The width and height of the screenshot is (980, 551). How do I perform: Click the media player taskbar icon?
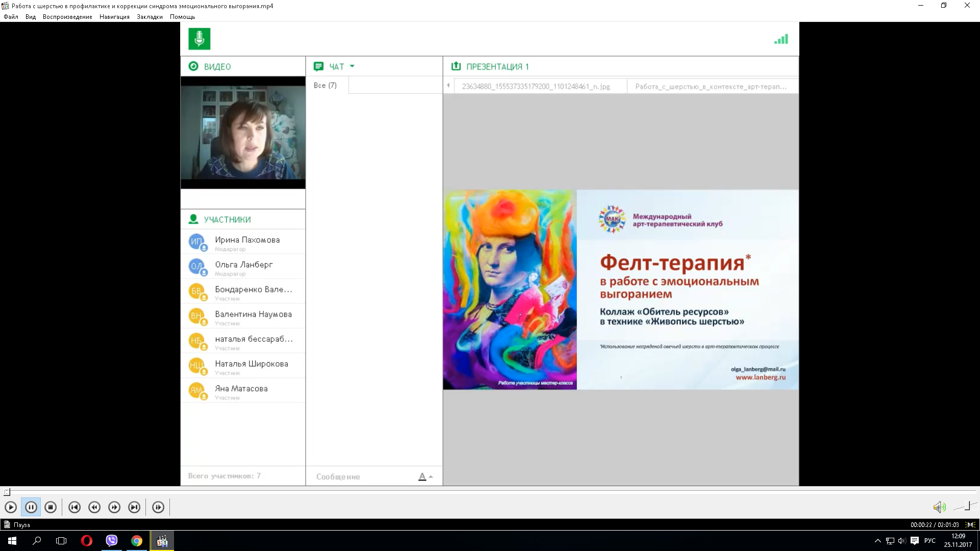tap(162, 541)
